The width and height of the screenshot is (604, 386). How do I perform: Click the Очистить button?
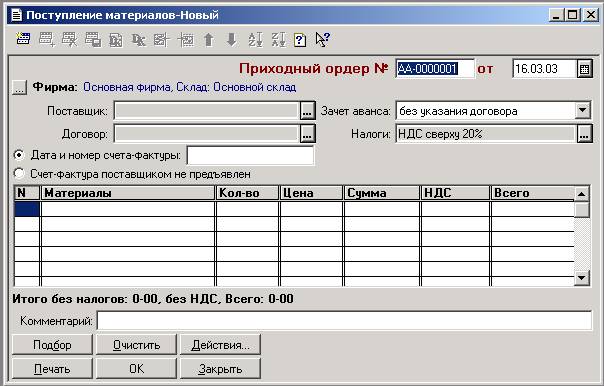136,344
